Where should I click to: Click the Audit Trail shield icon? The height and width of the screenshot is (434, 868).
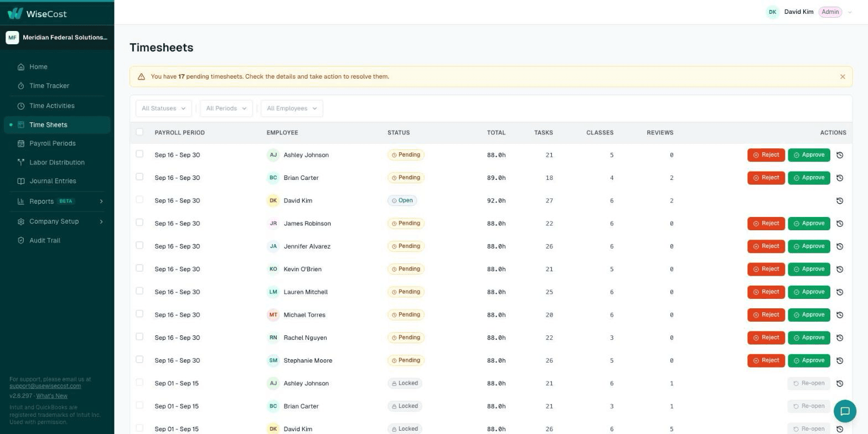click(x=20, y=240)
